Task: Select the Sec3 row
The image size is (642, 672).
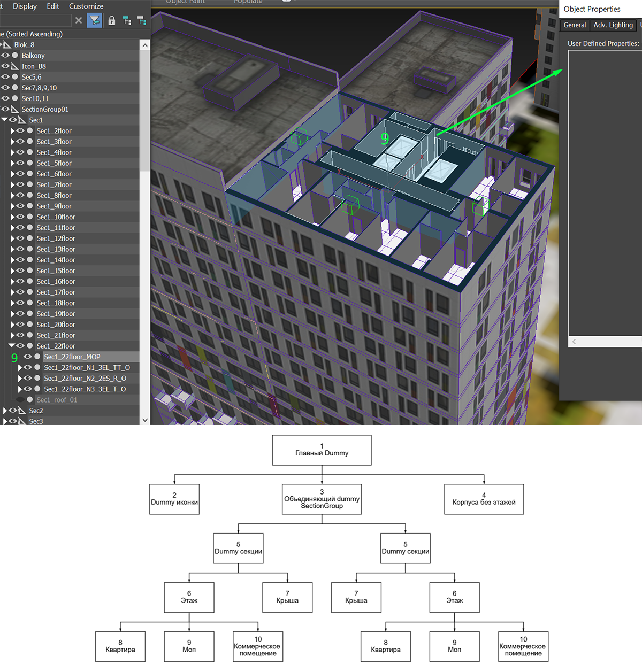Action: (36, 421)
